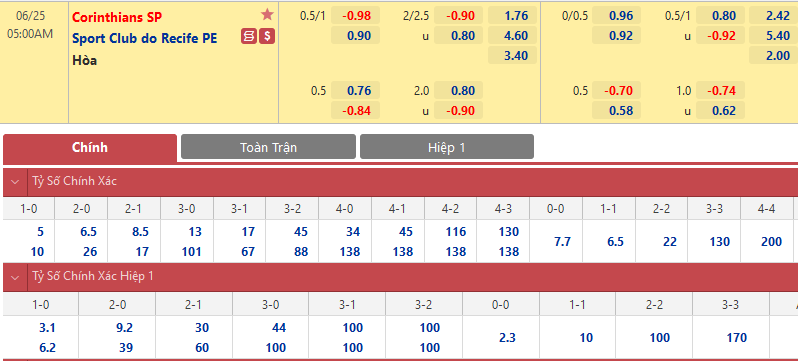Choose the 2.3 first-half 0-0 odds

click(x=507, y=338)
